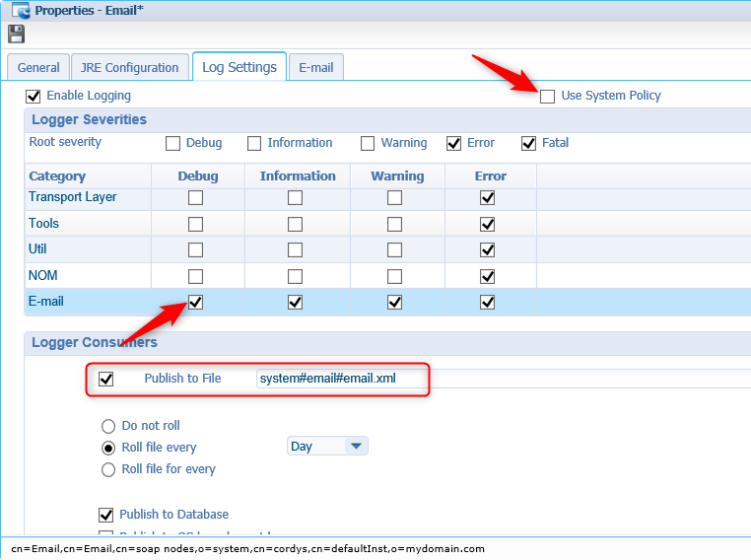The image size is (751, 560).
Task: Tick the Warning root severity checkbox
Action: [x=368, y=143]
